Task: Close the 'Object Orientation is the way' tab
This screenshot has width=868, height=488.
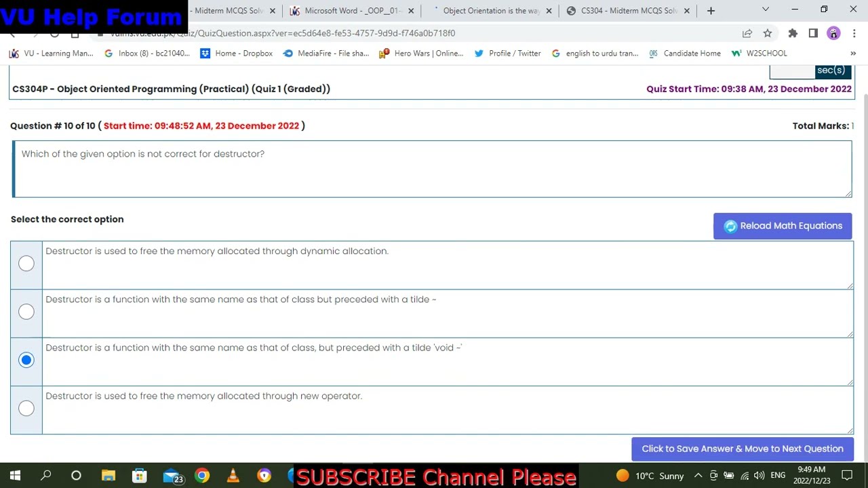Action: coord(549,11)
